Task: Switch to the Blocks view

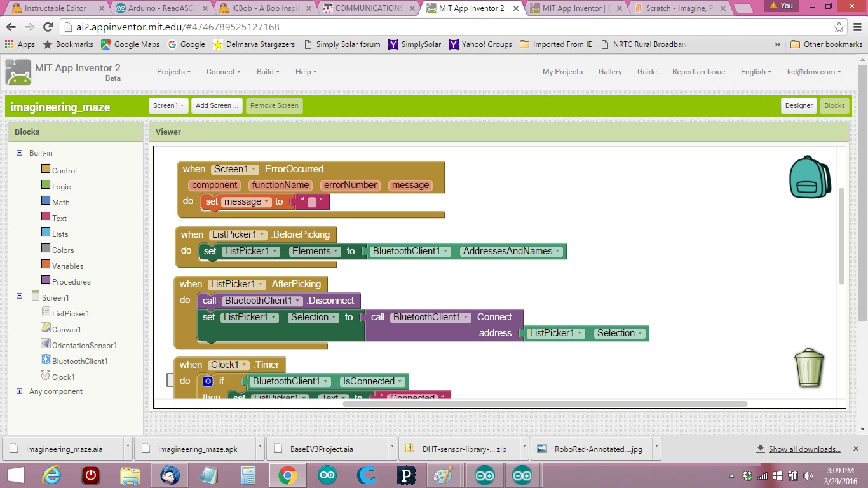Action: coord(834,106)
